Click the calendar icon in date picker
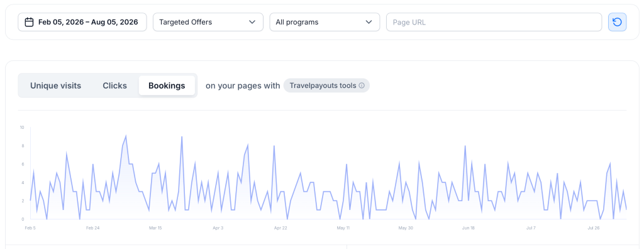The width and height of the screenshot is (644, 249). pos(29,22)
